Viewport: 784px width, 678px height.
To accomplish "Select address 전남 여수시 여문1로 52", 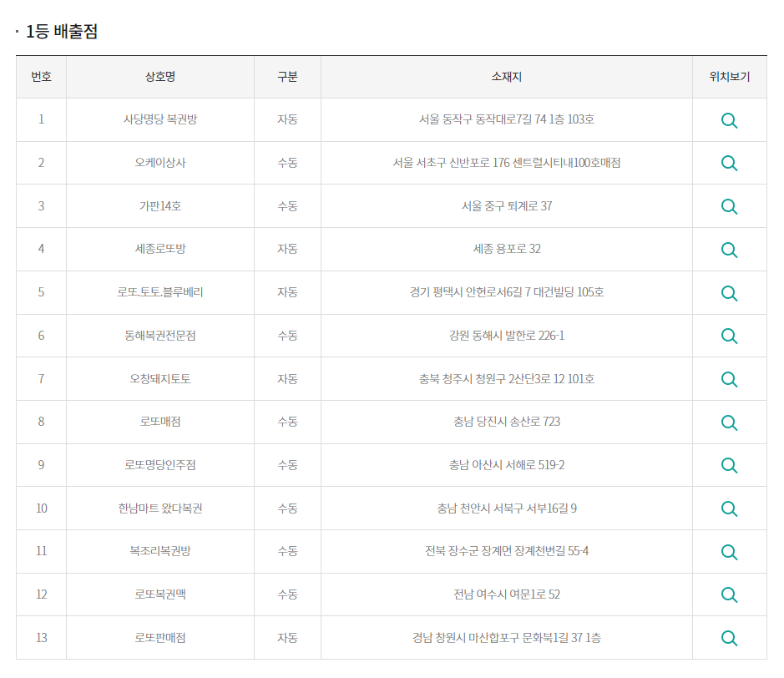I will pyautogui.click(x=507, y=595).
